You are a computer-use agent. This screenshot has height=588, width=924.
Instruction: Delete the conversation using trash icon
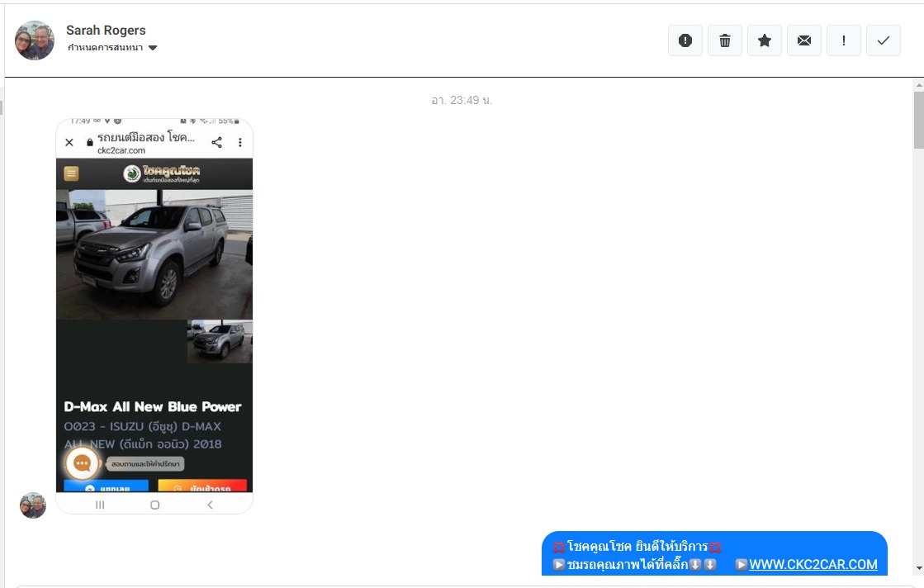(725, 40)
